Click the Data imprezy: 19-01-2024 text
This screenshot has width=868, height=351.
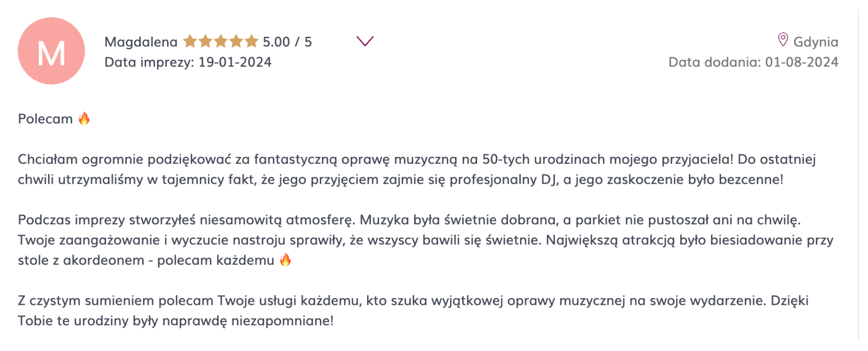click(x=188, y=62)
